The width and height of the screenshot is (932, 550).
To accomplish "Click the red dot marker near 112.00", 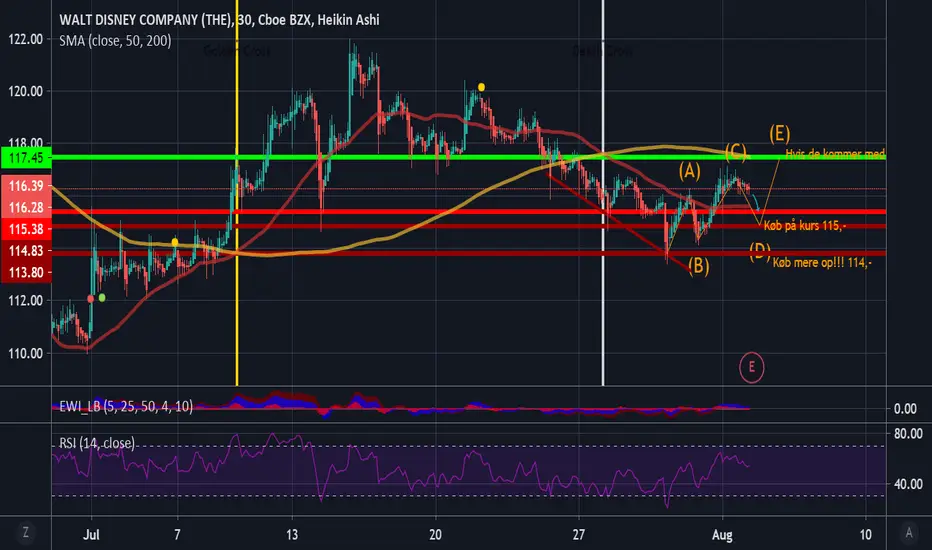I will pyautogui.click(x=90, y=298).
